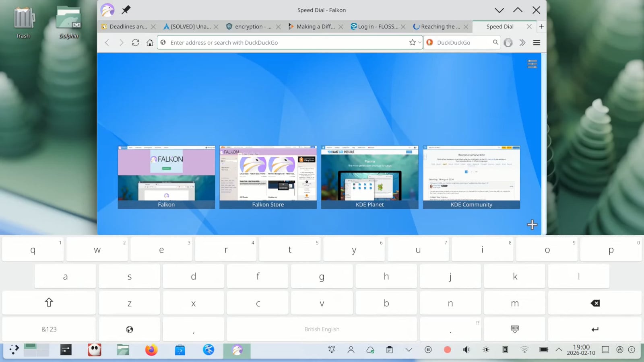This screenshot has height=362, width=644.
Task: Click the AdBlock hand icon in toolbar
Action: (x=508, y=42)
